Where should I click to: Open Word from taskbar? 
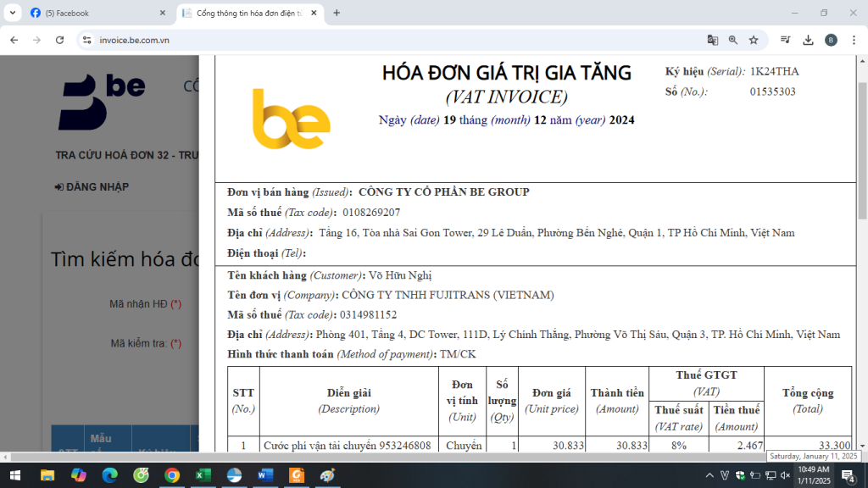(265, 475)
